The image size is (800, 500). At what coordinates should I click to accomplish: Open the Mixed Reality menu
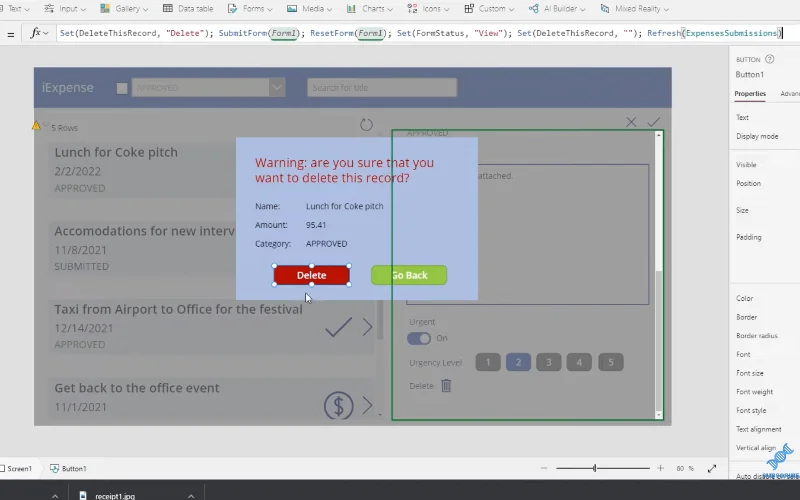[x=634, y=9]
